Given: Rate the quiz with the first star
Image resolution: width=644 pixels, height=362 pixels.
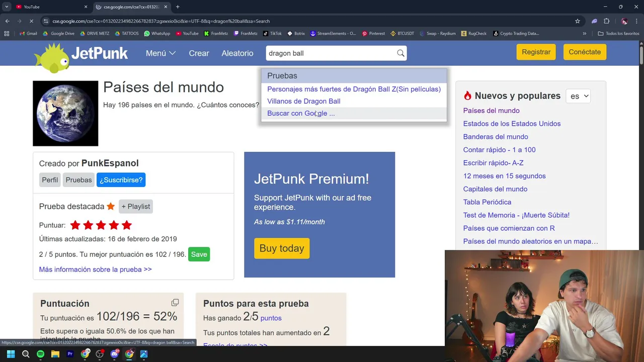Looking at the screenshot, I should [75, 225].
